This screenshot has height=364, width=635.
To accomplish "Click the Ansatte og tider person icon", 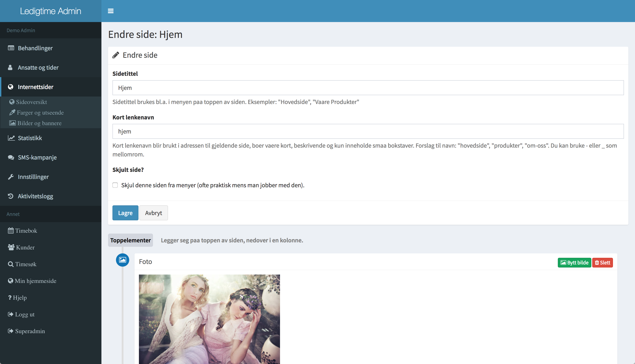I will [x=10, y=67].
